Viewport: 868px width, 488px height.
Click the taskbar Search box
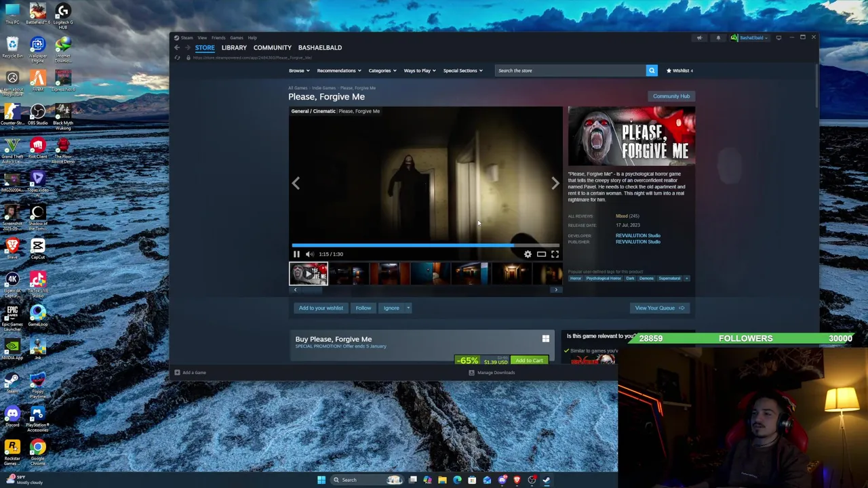[366, 480]
